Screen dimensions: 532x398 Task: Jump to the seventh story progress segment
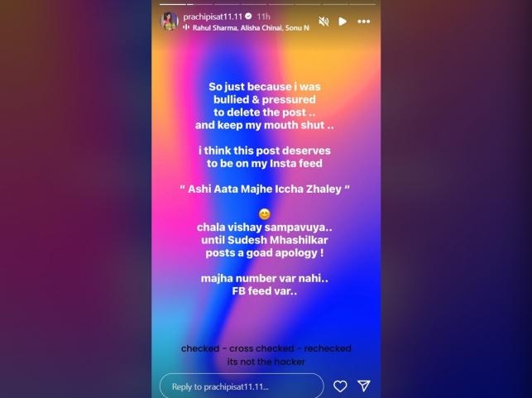335,4
